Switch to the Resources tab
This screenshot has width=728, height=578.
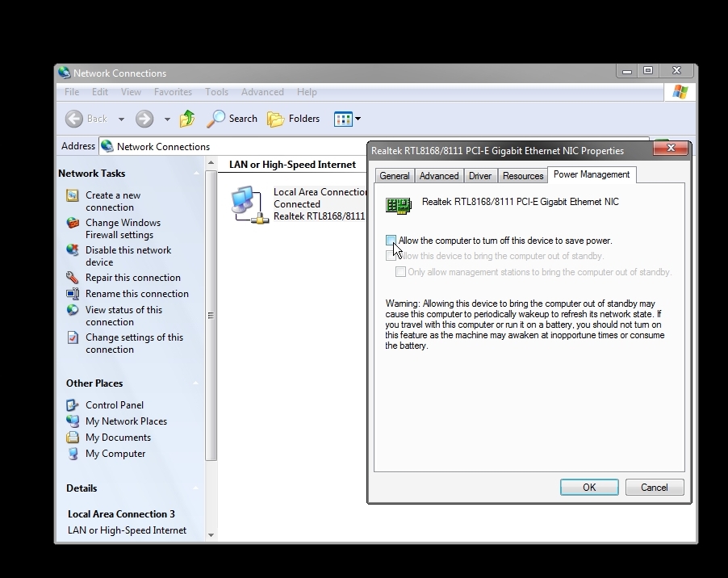click(523, 176)
